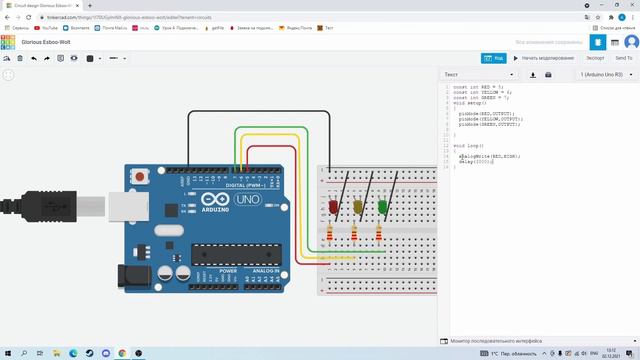
Task: Select the project name Glorious Esboo-Wolt
Action: coord(46,42)
